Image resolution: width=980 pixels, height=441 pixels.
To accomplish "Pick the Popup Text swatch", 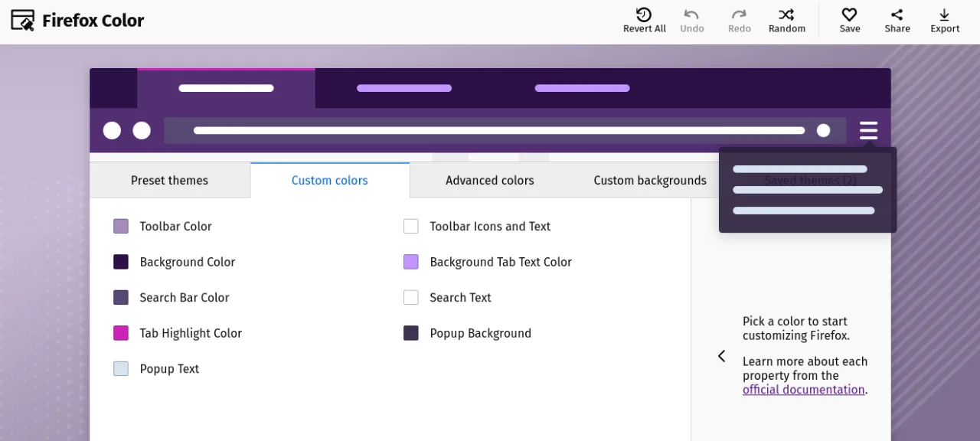I will click(x=121, y=369).
